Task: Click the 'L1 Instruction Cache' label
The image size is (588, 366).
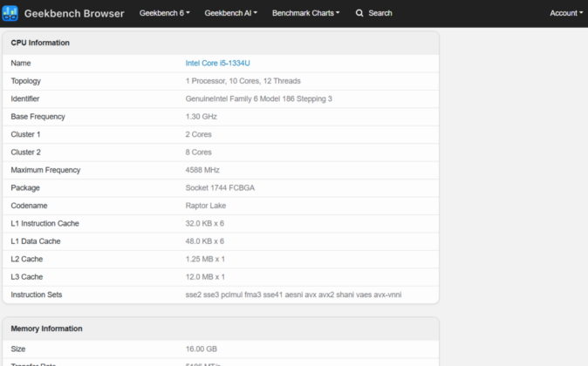Action: [45, 224]
